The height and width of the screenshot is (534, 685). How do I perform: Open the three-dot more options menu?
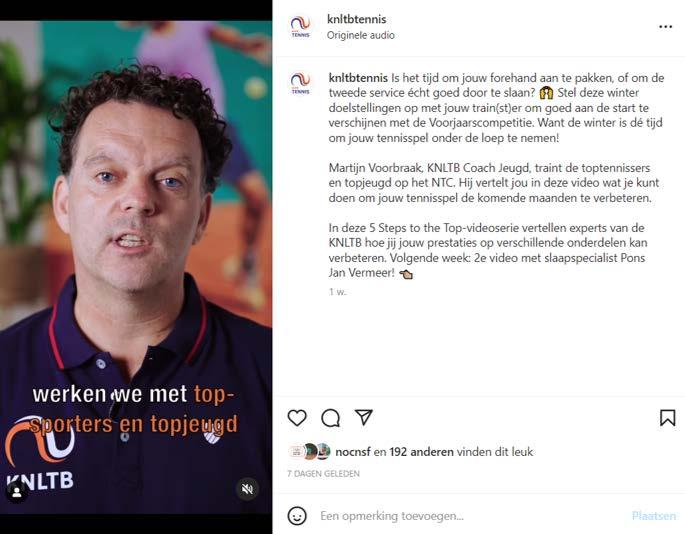click(x=665, y=27)
